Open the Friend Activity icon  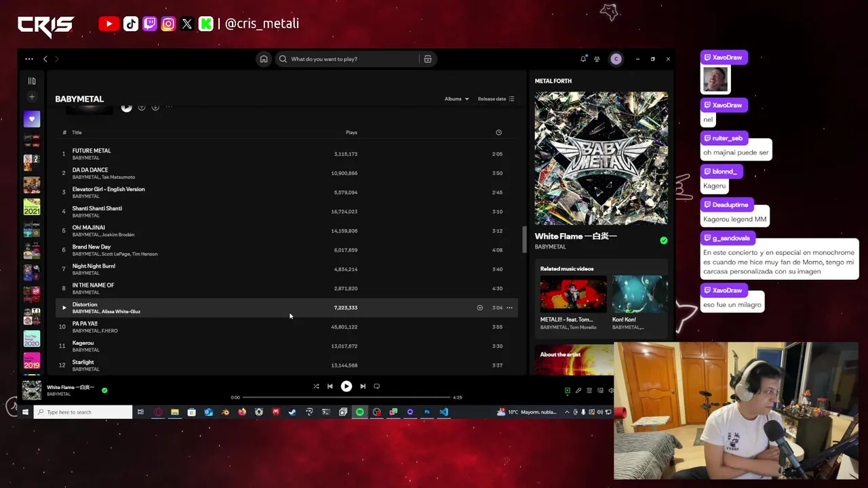597,59
